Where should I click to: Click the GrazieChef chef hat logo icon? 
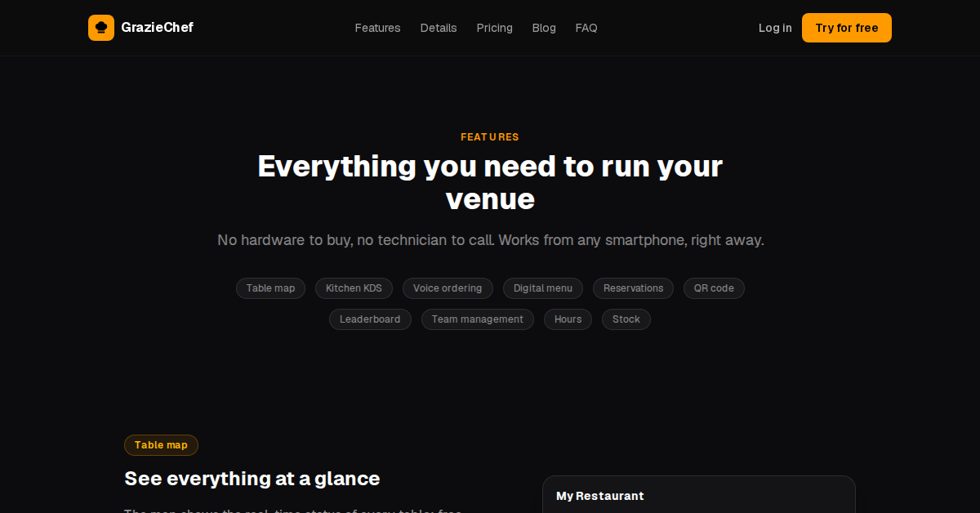tap(101, 28)
